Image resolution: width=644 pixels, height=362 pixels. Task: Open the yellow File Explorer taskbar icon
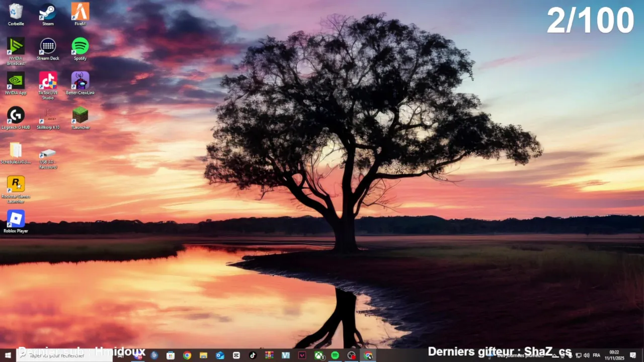[x=203, y=355]
